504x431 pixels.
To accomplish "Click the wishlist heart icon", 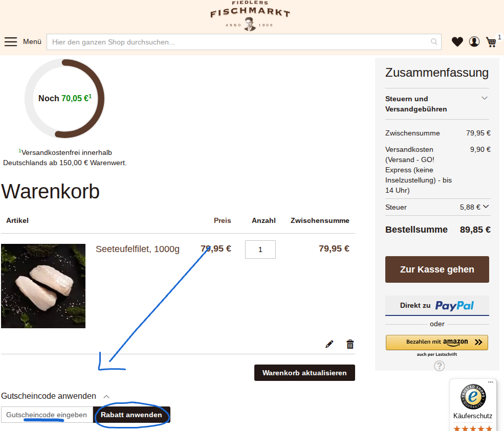I will pyautogui.click(x=457, y=42).
